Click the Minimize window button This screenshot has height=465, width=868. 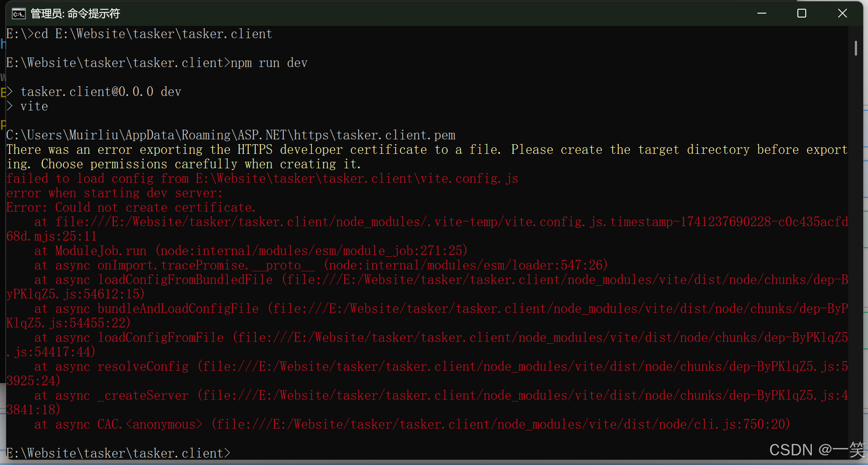click(x=761, y=13)
